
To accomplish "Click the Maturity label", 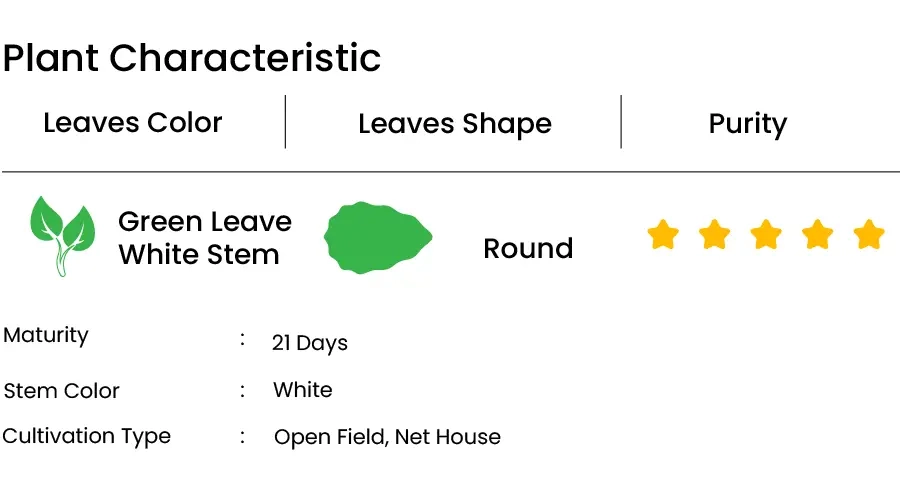I will coord(46,335).
